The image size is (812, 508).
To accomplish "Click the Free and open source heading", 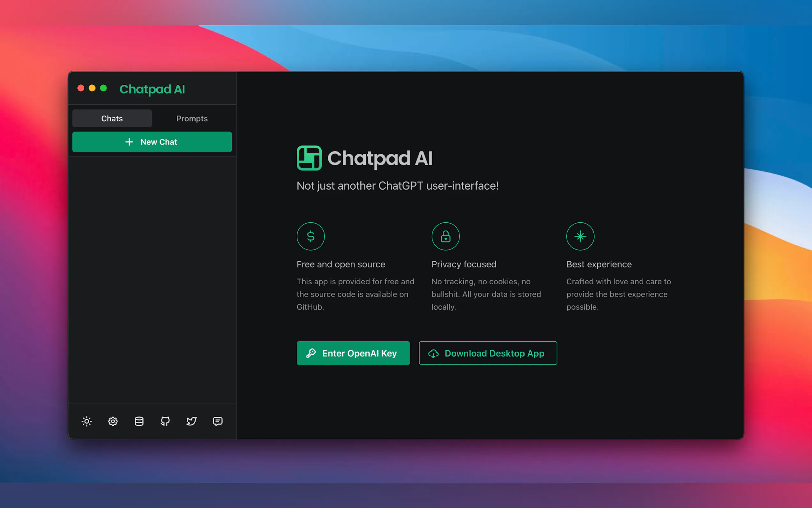I will (x=341, y=265).
